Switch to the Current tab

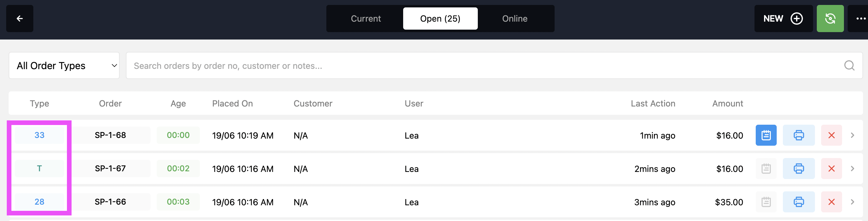pyautogui.click(x=366, y=19)
